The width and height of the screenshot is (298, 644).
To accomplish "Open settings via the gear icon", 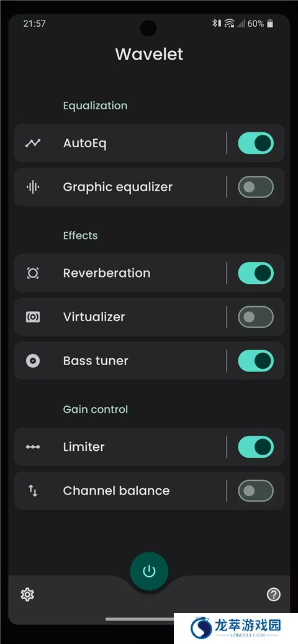I will coord(27,594).
